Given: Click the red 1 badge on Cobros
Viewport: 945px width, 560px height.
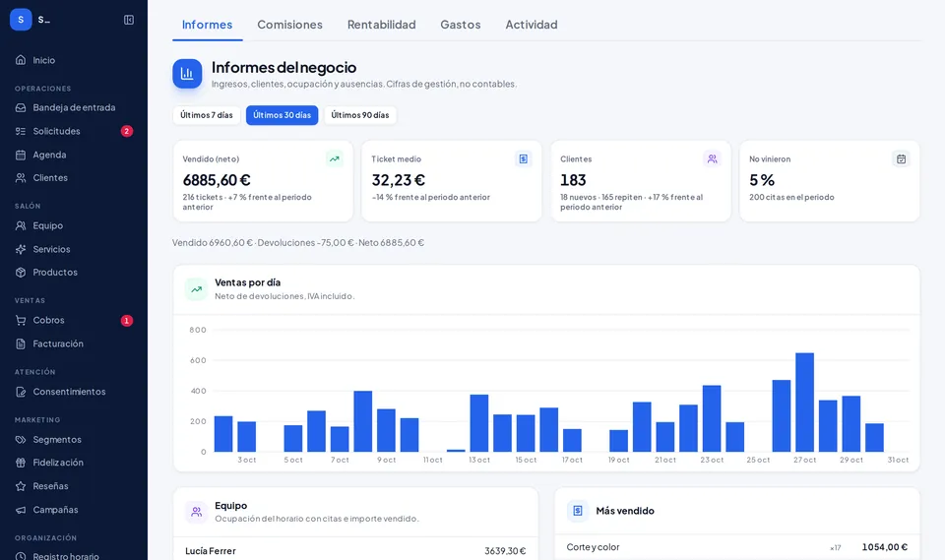Looking at the screenshot, I should click(127, 321).
